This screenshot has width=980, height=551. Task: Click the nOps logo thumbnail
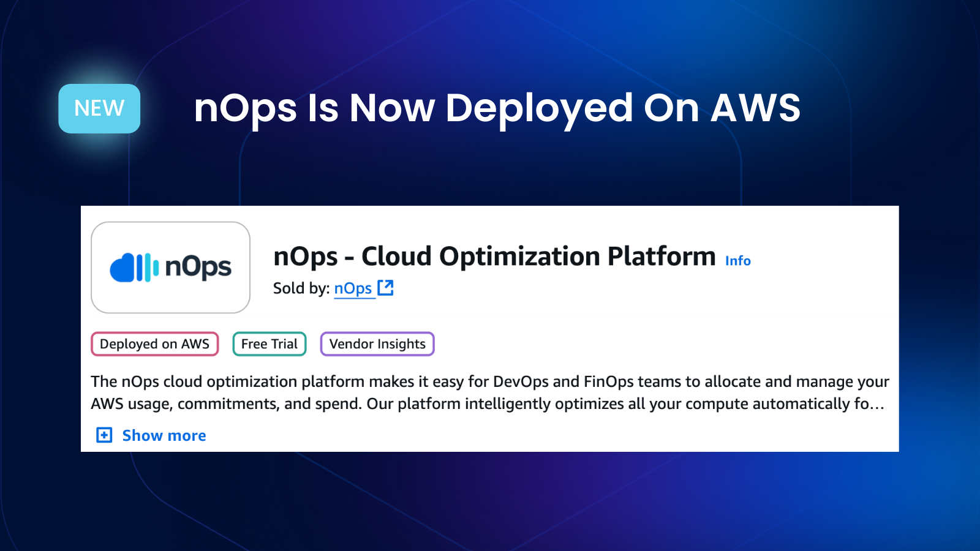click(x=170, y=268)
